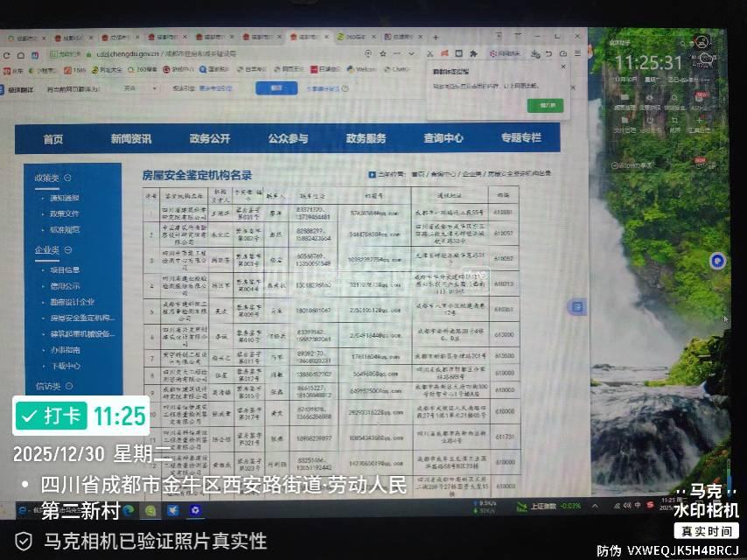Open the 首页 navigation menu item

tap(53, 138)
